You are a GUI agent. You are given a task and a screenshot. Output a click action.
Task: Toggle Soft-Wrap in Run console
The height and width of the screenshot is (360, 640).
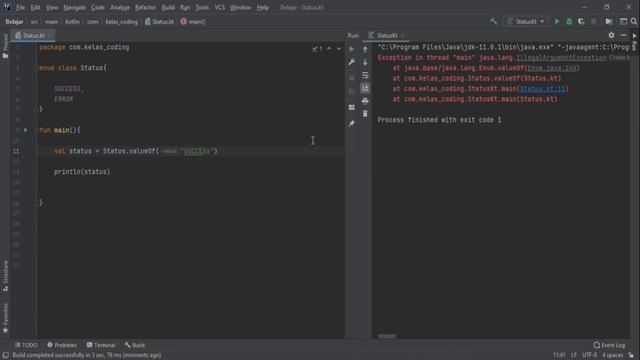click(365, 76)
